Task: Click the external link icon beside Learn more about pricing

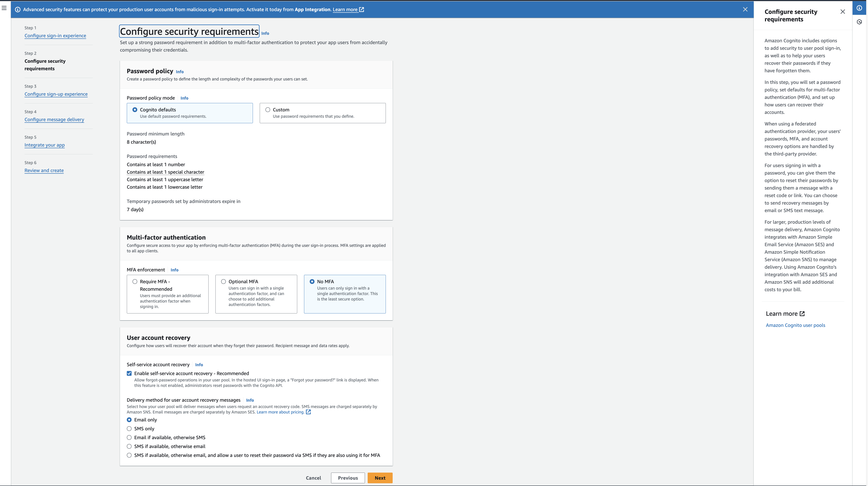Action: click(x=308, y=412)
